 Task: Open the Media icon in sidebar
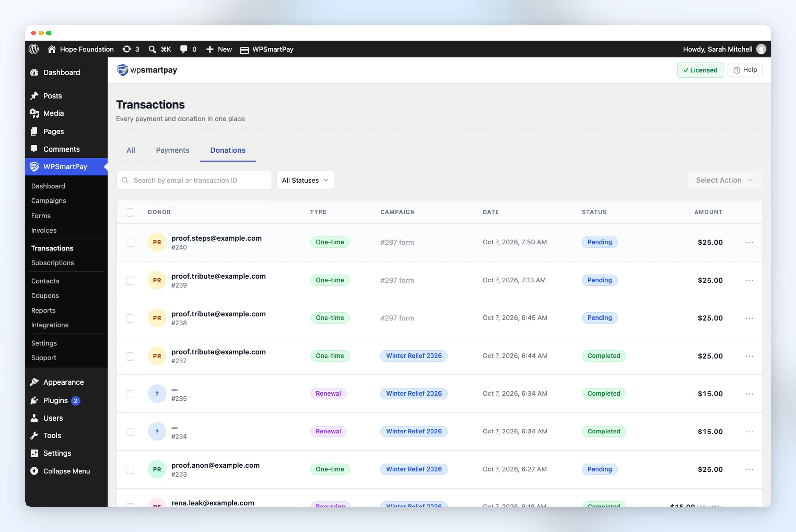(34, 113)
